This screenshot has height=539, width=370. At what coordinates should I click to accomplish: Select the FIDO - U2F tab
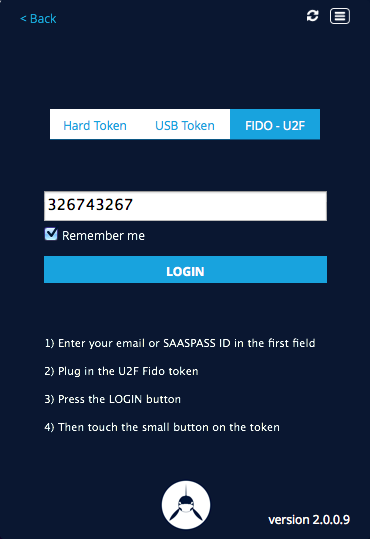[x=275, y=124]
